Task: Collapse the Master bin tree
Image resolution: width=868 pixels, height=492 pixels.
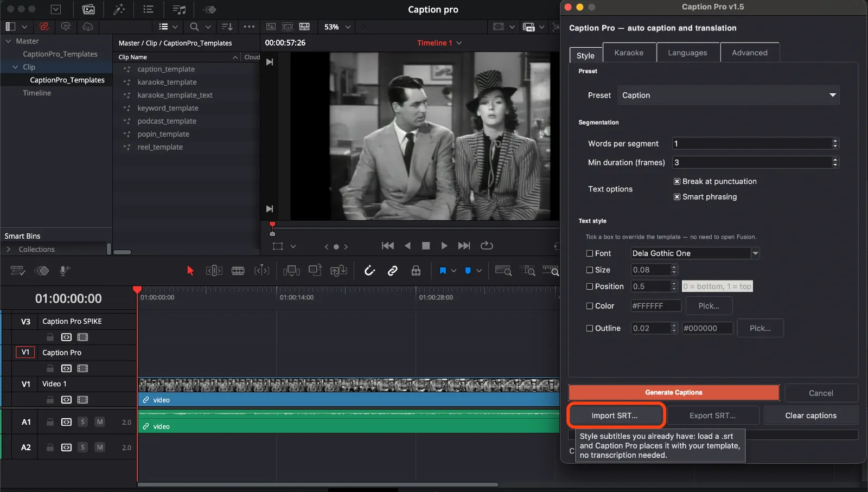Action: coord(8,41)
